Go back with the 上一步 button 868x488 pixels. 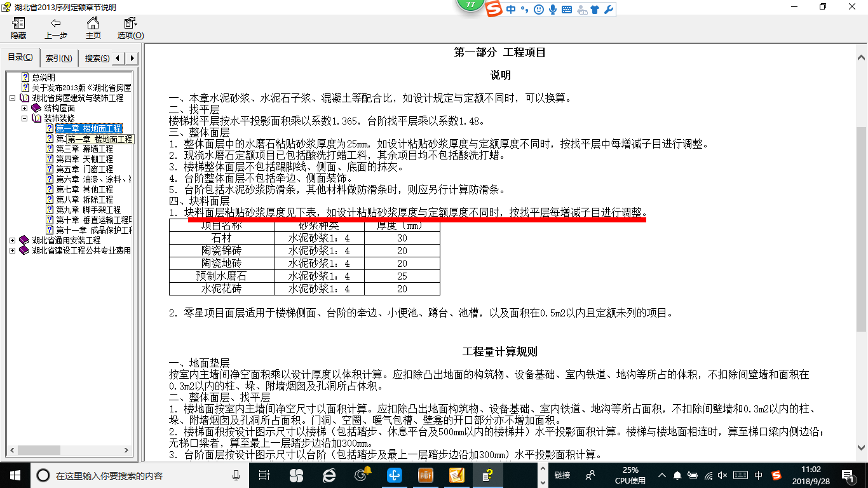point(56,28)
